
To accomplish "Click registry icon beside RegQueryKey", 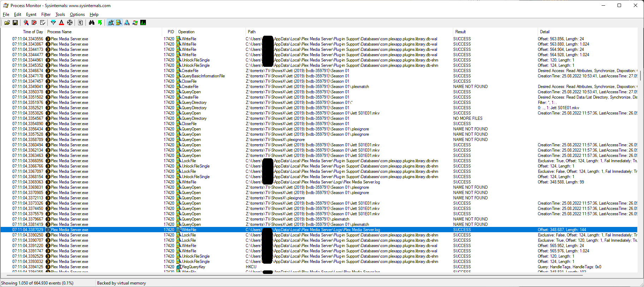I will tap(179, 267).
